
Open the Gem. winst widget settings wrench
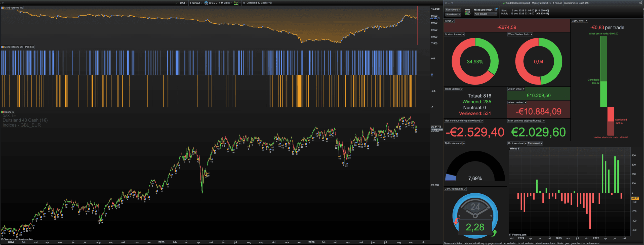tap(586, 21)
